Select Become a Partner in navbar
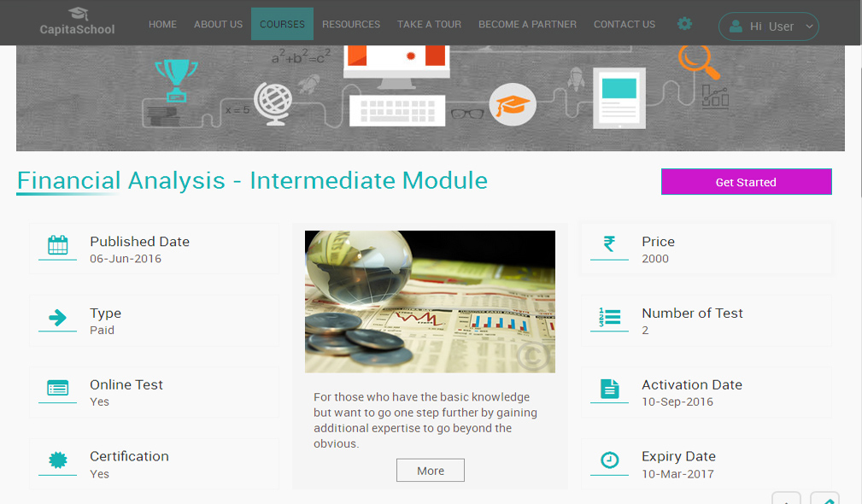The image size is (862, 504). pos(527,24)
